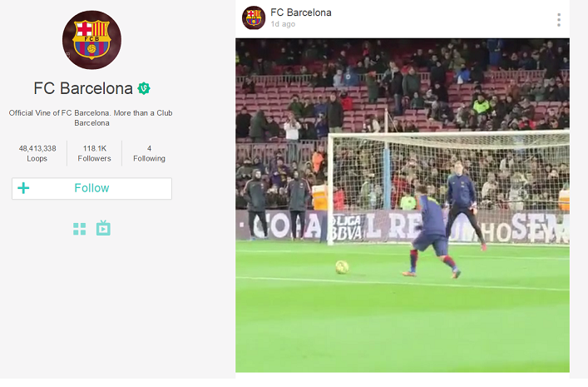View the 118.1K Followers list
The height and width of the screenshot is (387, 588).
point(95,153)
